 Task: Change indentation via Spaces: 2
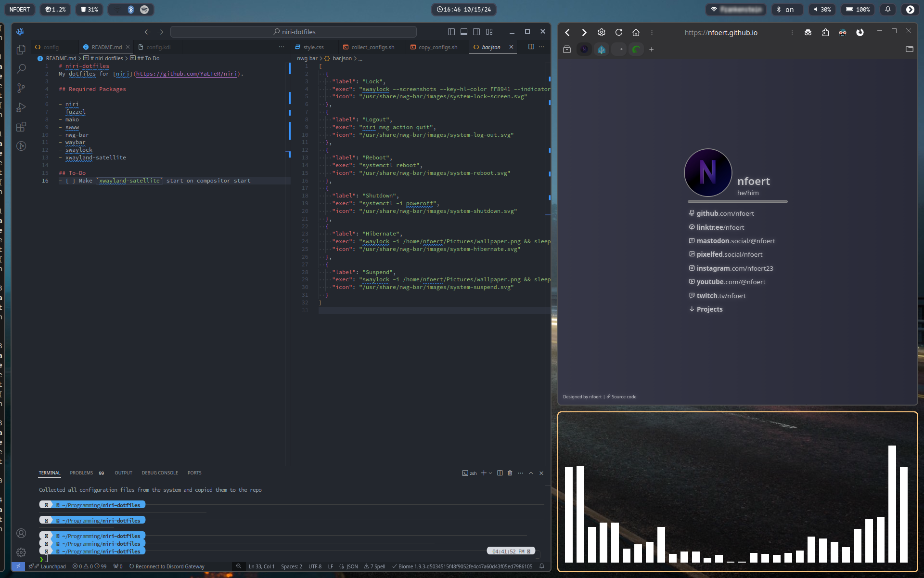[x=292, y=566]
